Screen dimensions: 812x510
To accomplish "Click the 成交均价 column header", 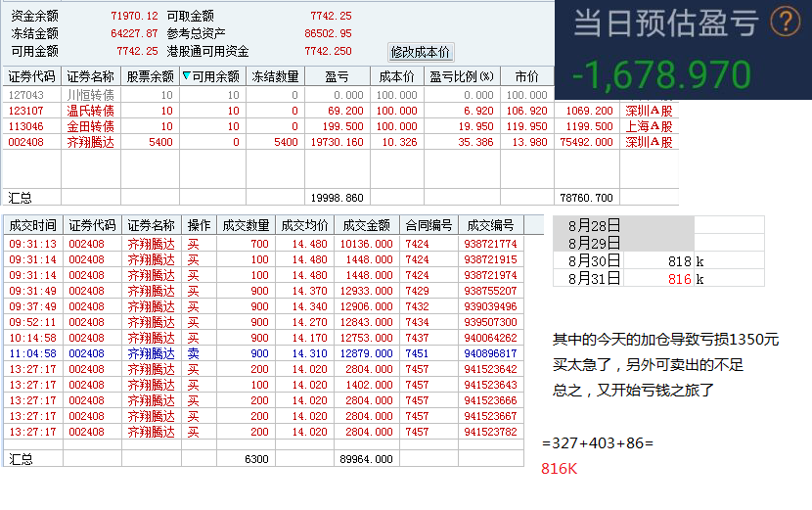I will click(x=302, y=224).
